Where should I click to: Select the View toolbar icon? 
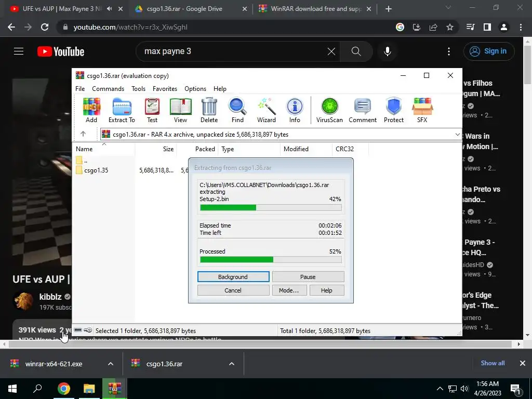[x=180, y=110]
